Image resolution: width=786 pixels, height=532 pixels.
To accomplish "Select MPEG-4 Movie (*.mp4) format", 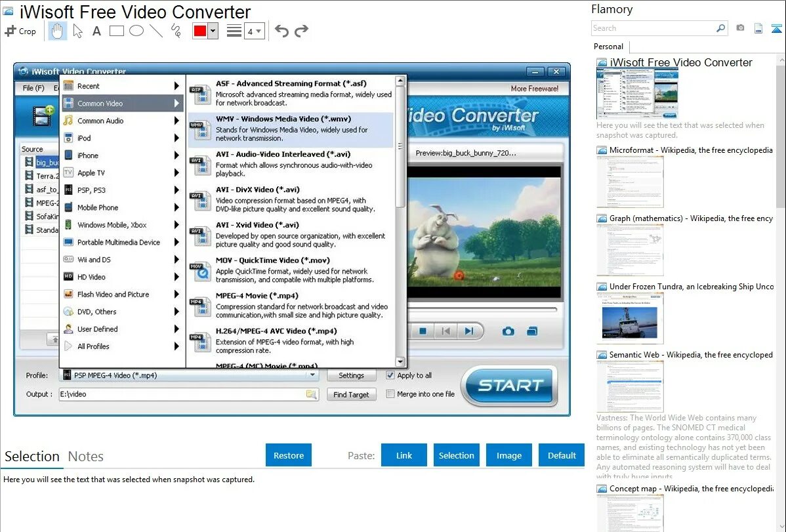I will 291,306.
